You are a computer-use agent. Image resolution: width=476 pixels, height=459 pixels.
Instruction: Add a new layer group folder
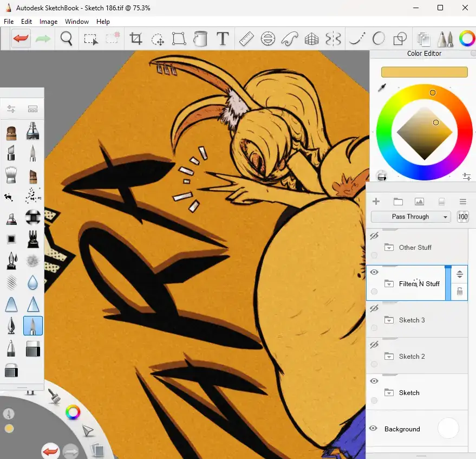point(398,202)
